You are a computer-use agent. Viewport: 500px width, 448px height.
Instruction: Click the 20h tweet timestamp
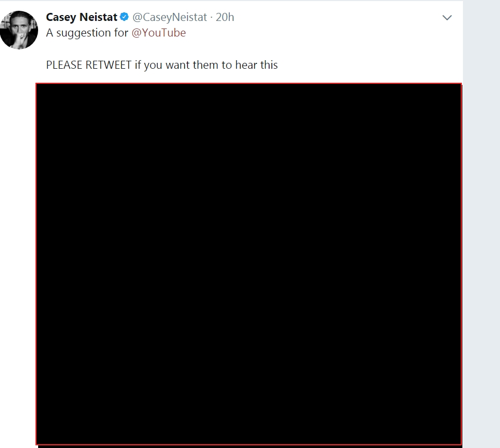pyautogui.click(x=225, y=17)
